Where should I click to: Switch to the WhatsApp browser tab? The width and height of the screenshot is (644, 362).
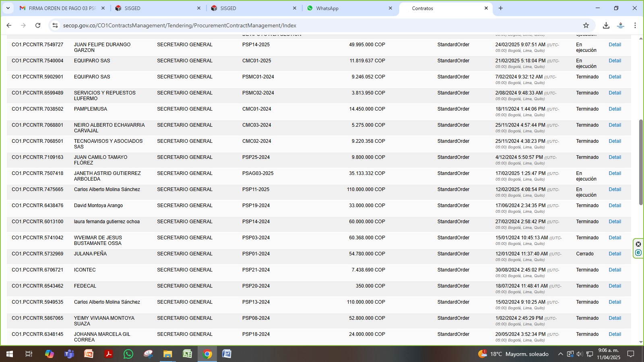(x=346, y=8)
